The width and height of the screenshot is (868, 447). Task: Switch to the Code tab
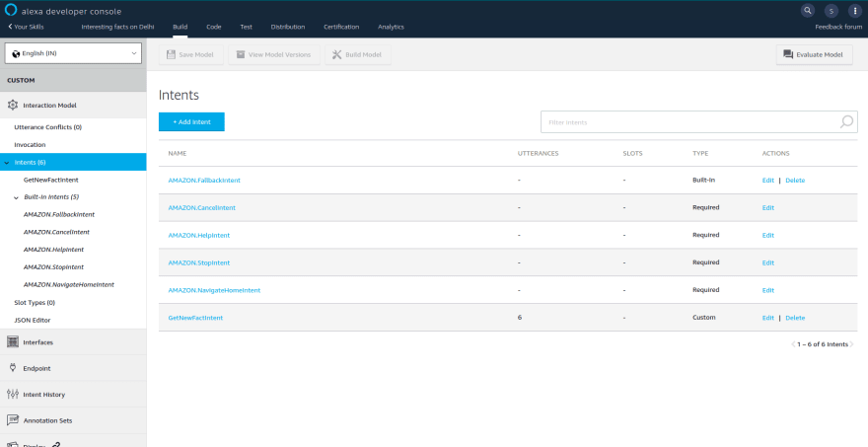[214, 27]
